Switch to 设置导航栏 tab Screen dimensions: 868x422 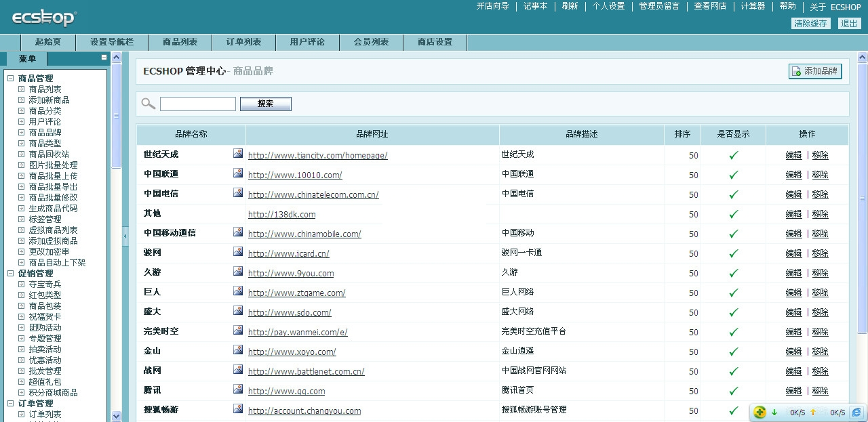tap(112, 42)
